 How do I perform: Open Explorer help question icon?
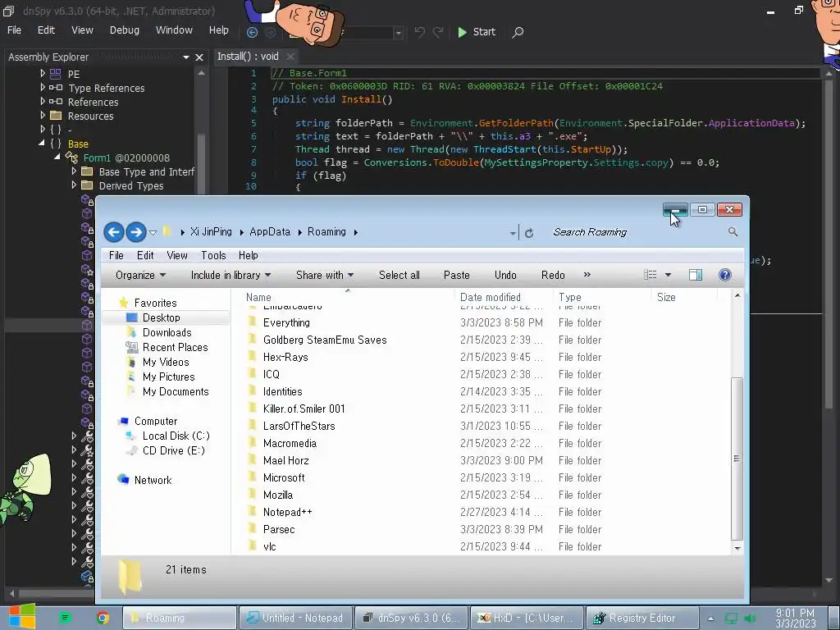click(725, 275)
